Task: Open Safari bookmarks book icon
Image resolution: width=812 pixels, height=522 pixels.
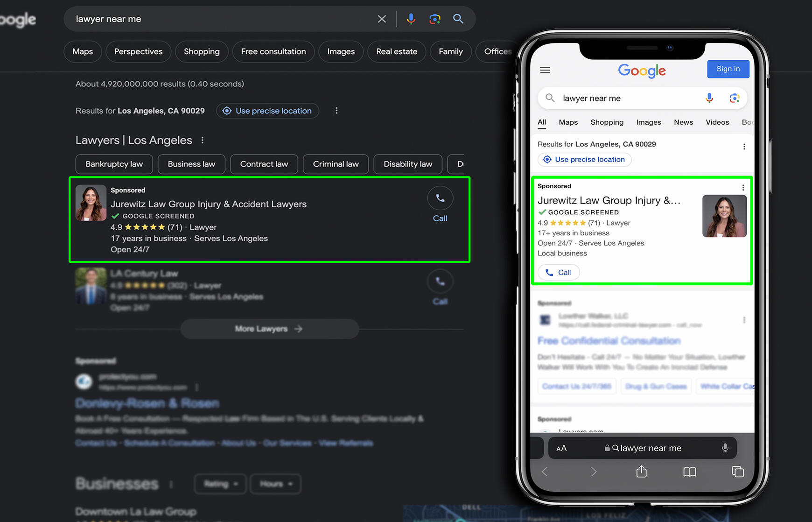Action: pos(690,472)
